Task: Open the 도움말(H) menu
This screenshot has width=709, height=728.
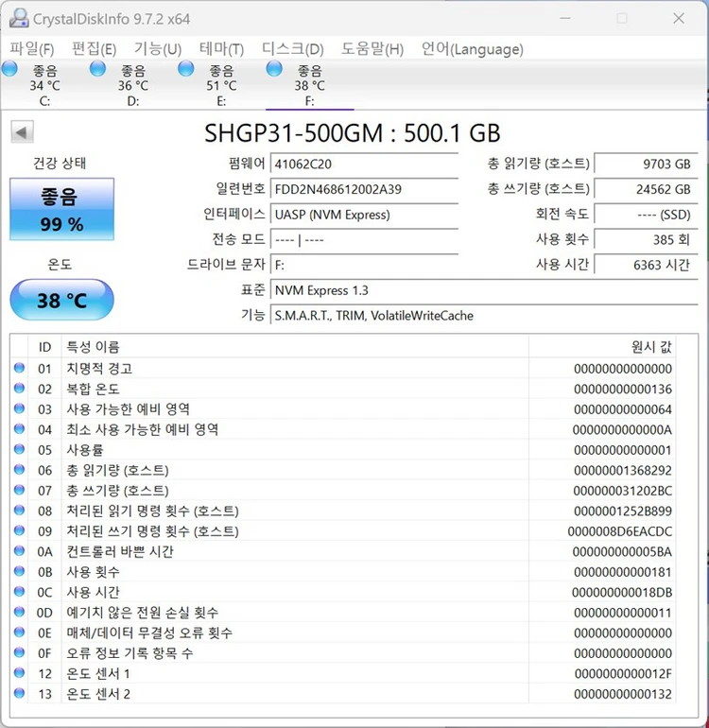Action: (372, 49)
